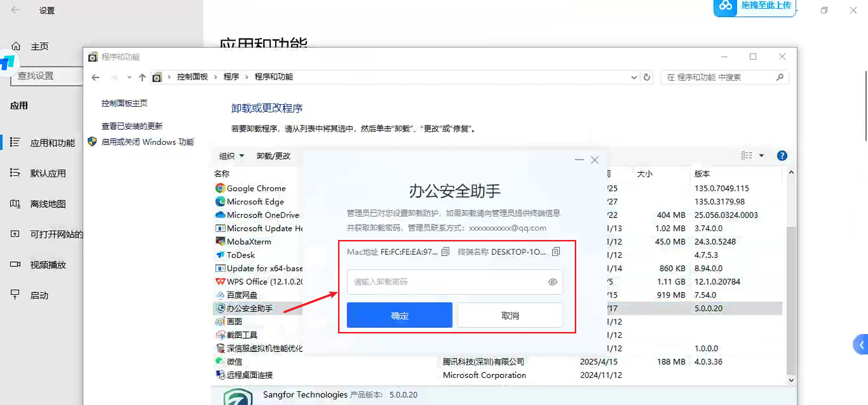The image size is (868, 405).
Task: Open 启用或关闭 Windows 功能 link
Action: pos(148,142)
